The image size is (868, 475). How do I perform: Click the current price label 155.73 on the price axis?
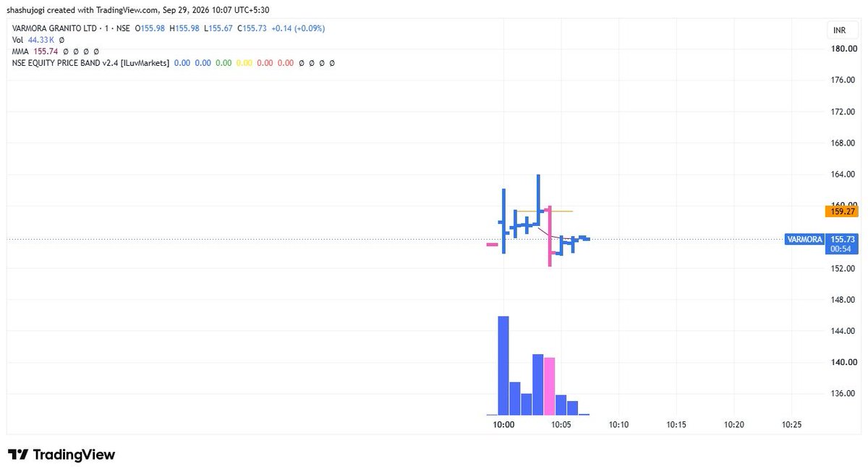coord(843,239)
